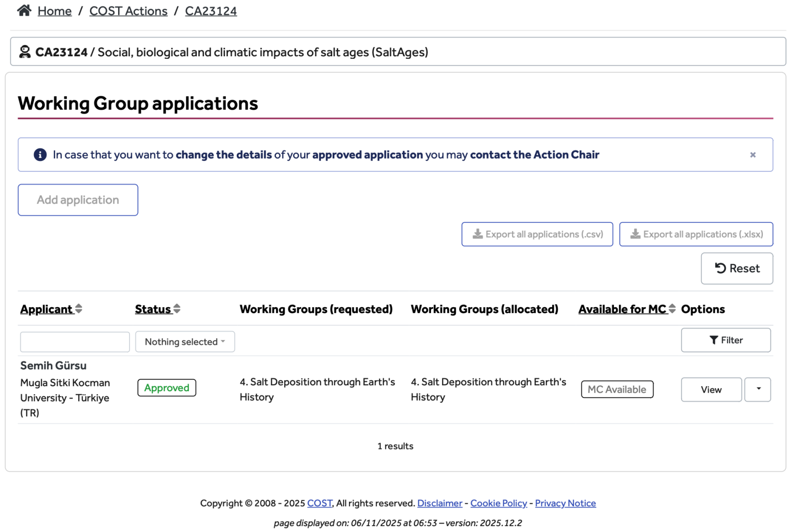View Semih Gürsu's application

(711, 389)
